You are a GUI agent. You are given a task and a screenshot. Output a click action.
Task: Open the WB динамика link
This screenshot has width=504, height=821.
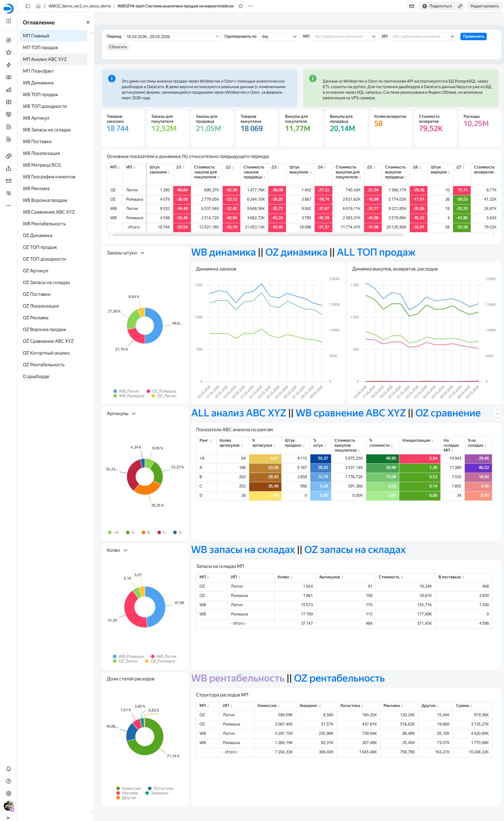pos(223,252)
